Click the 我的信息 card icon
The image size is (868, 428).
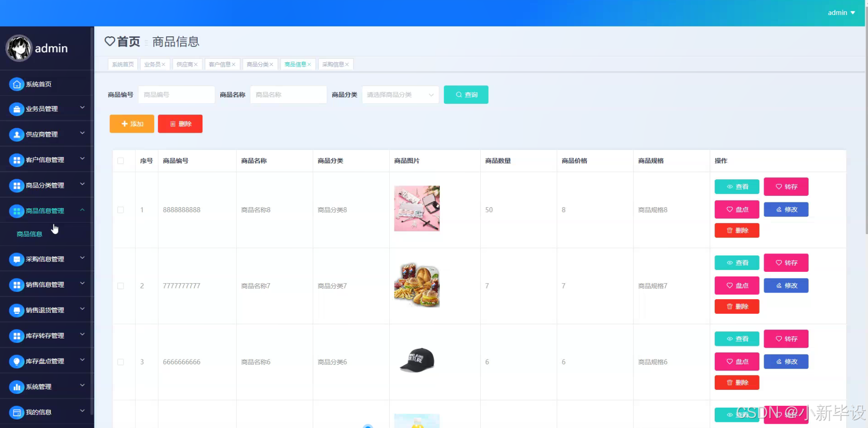[17, 412]
